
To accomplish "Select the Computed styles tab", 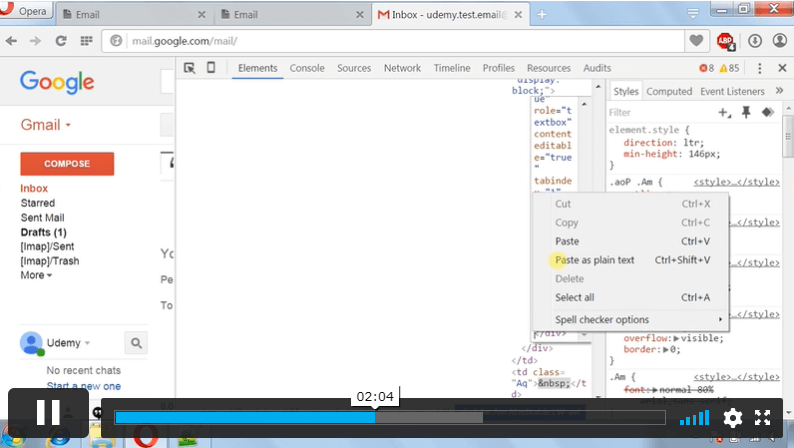I will coord(669,92).
